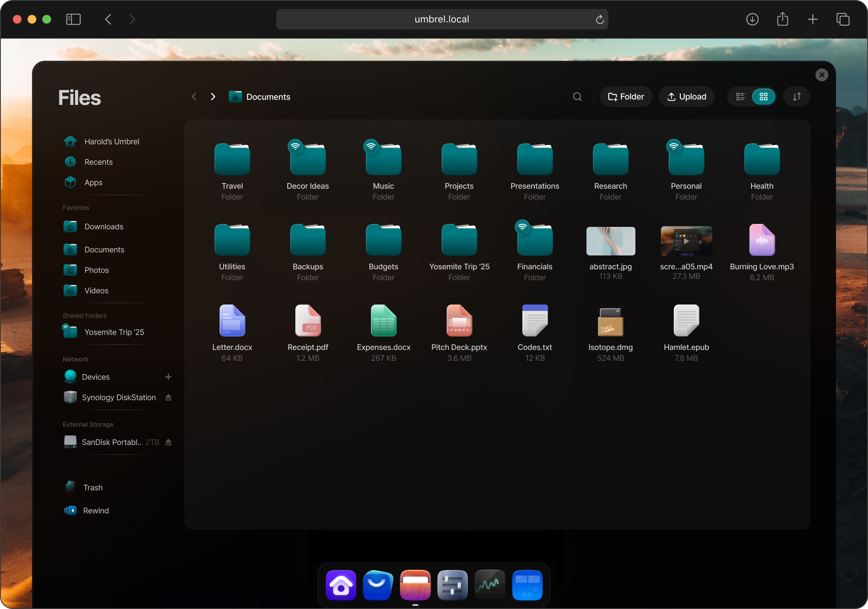Open the Downloads folder in the sidebar
This screenshot has height=609, width=868.
click(104, 226)
